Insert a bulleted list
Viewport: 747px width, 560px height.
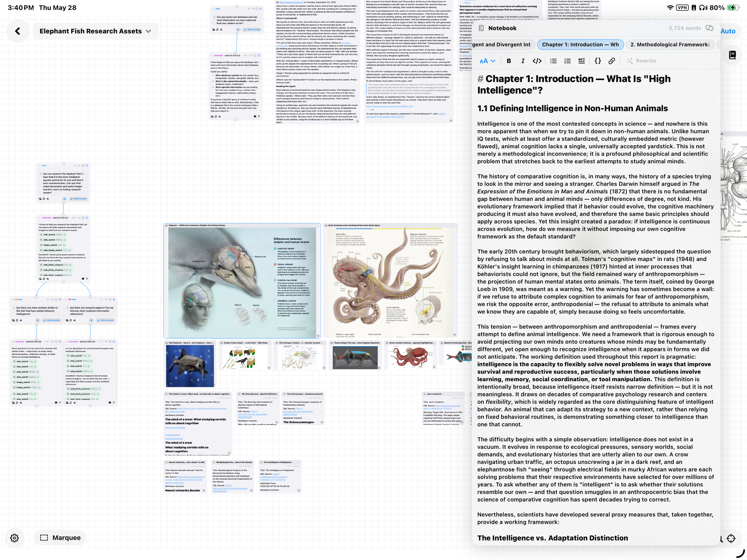pos(553,61)
